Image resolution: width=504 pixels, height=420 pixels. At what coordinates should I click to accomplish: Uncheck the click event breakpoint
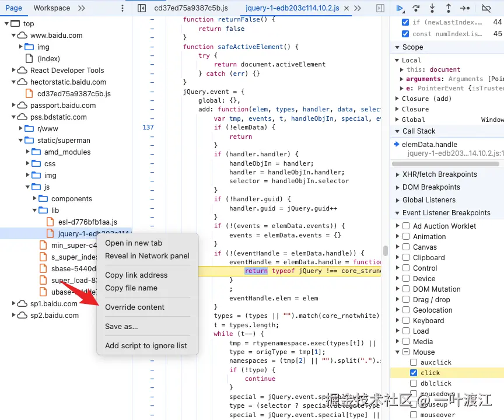pos(414,373)
